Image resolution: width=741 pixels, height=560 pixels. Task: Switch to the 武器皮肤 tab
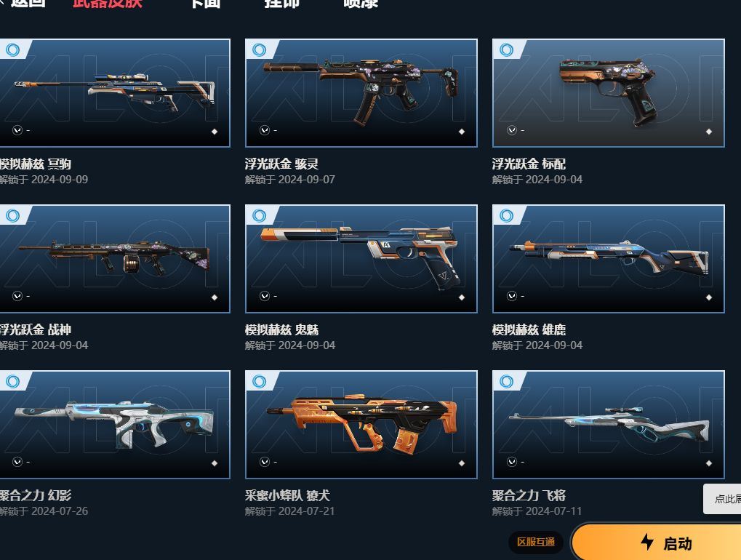(108, 4)
